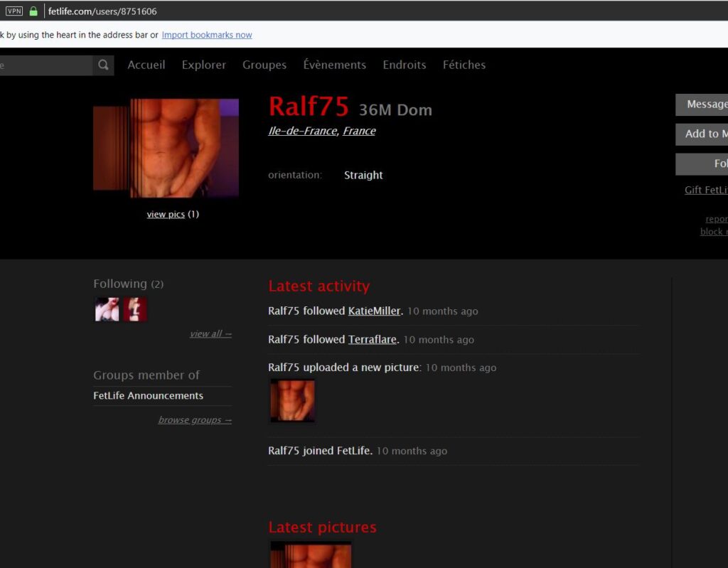Open the KatieMiller profile link
Screen dimensions: 728x568
click(x=374, y=311)
